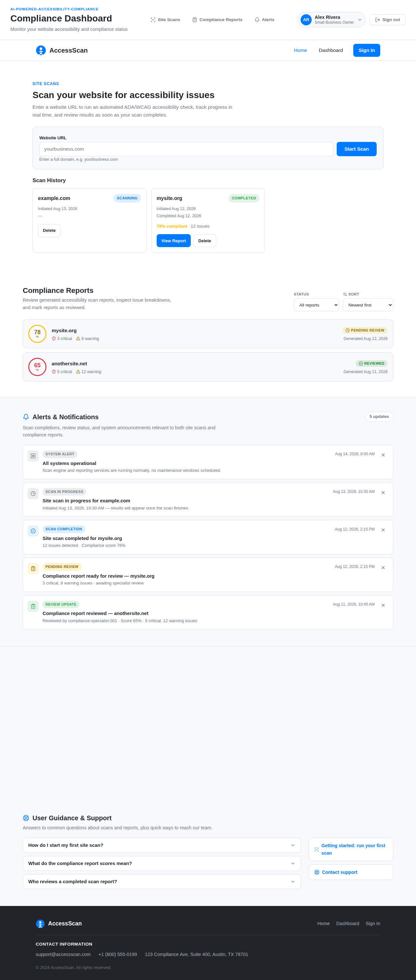Screen dimensions: 416x980
Task: Click the support@accessscan.com email
Action: tap(63, 955)
